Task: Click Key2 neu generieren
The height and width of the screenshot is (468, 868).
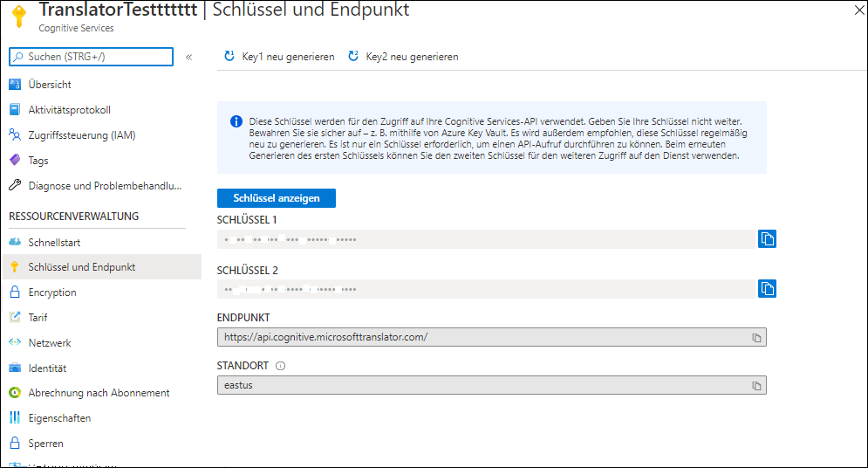Action: 403,57
